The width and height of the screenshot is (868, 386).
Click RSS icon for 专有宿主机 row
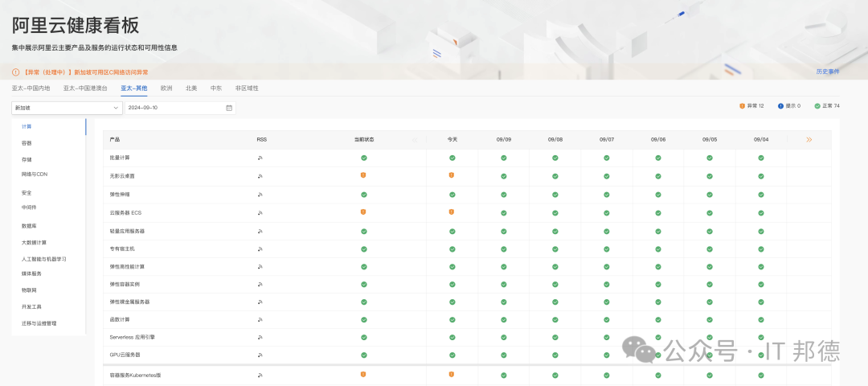[x=260, y=249]
